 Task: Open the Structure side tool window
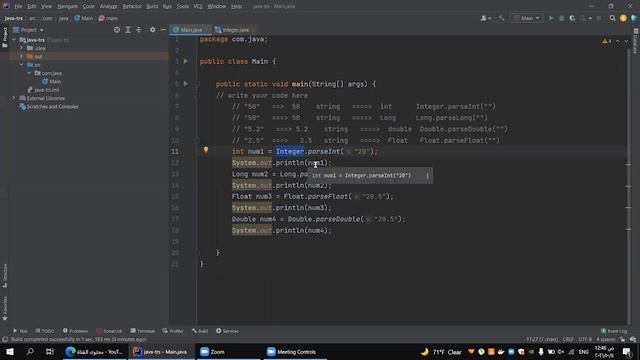pyautogui.click(x=5, y=276)
